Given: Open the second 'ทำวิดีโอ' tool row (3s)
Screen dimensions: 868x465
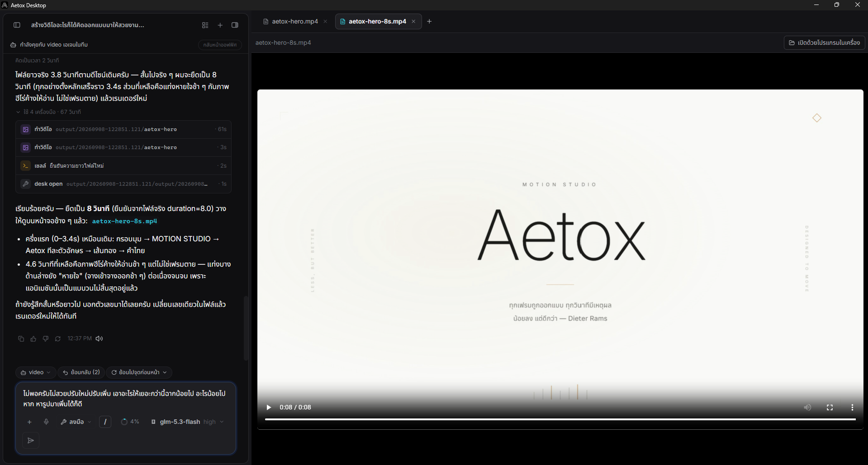Looking at the screenshot, I should click(x=123, y=147).
